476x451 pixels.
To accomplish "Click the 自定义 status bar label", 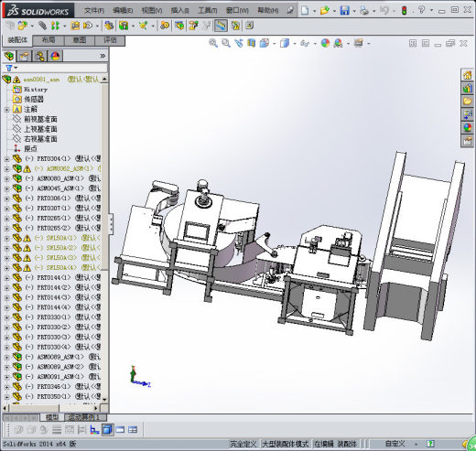I will [x=395, y=444].
